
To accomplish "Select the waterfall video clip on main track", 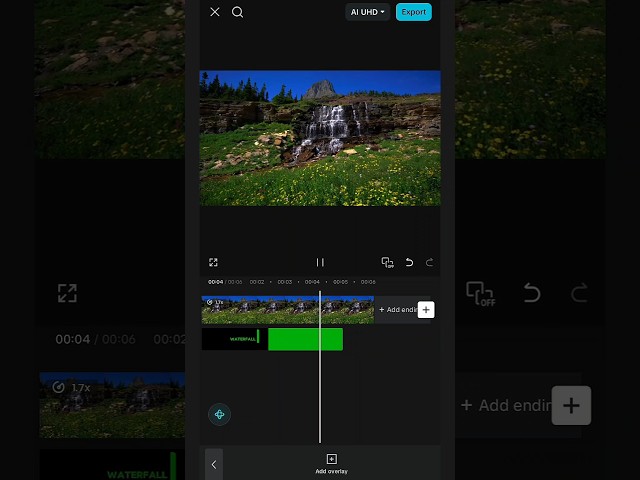I will point(288,310).
